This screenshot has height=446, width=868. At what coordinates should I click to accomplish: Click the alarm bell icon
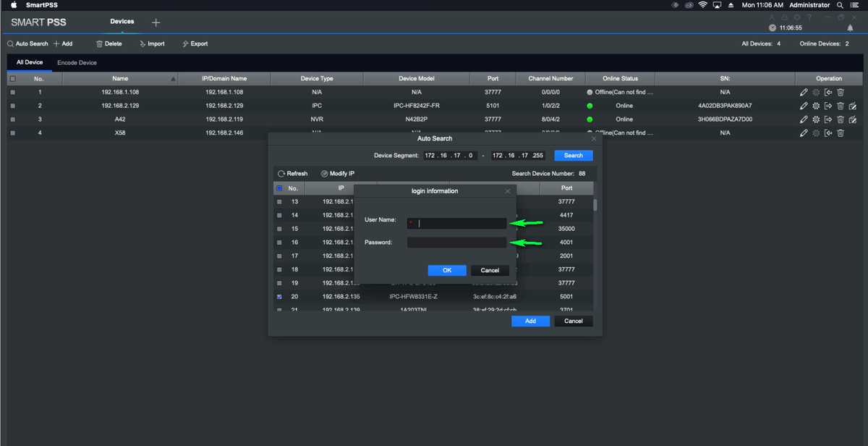point(850,28)
